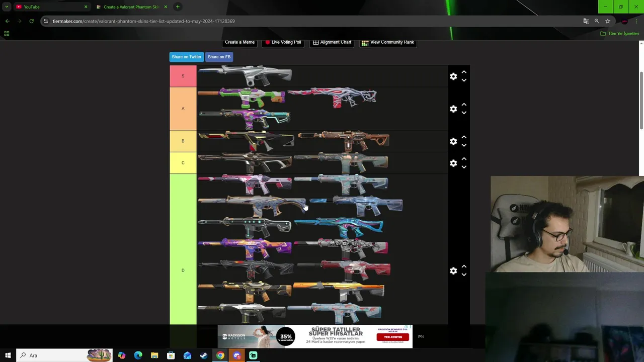View site information icon in address bar

point(46,21)
